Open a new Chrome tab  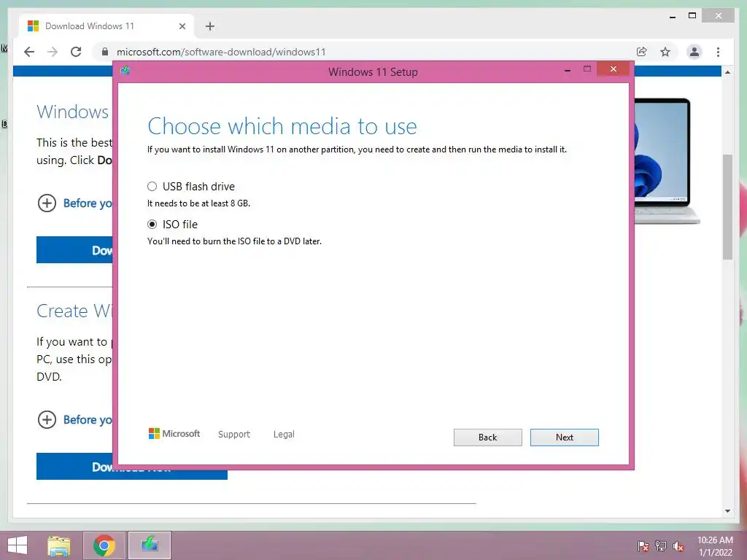click(x=210, y=26)
